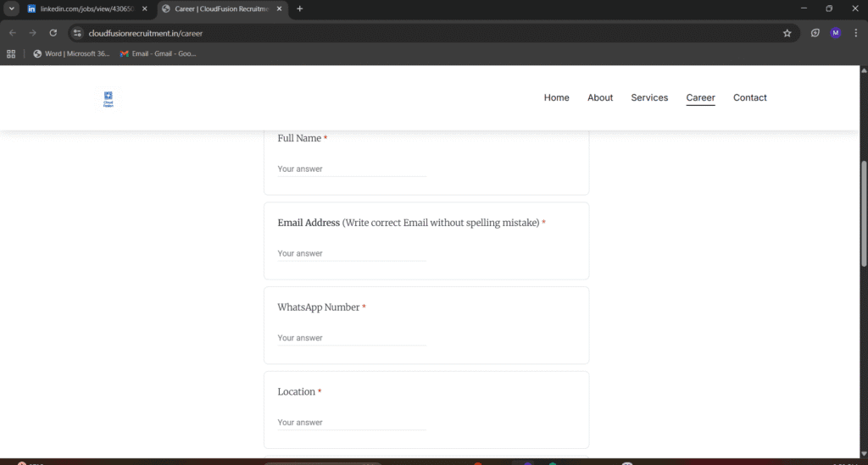Go back to the previous page
The height and width of the screenshot is (465, 868).
(x=13, y=33)
